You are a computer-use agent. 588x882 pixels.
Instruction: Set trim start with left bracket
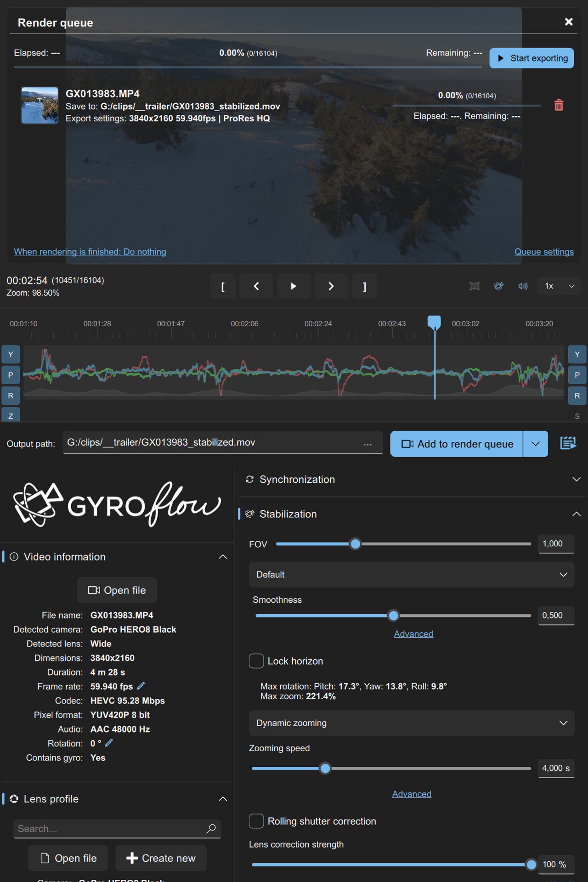coord(223,286)
